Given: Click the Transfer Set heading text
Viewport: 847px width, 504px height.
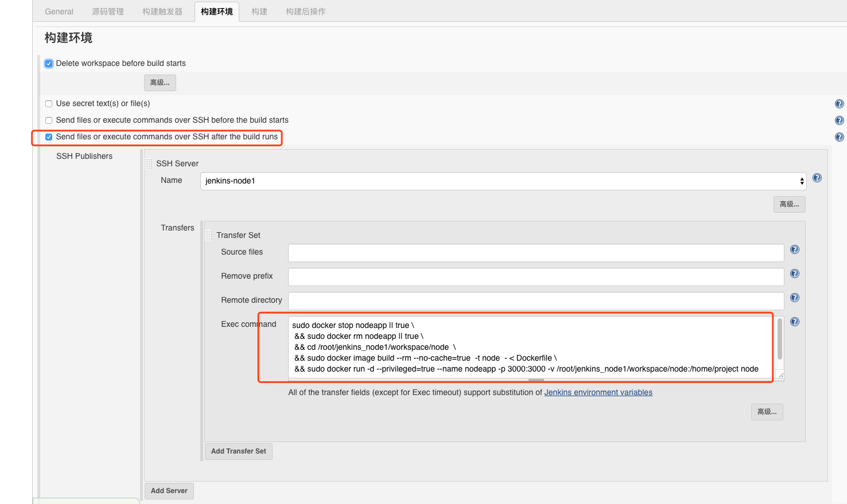Looking at the screenshot, I should (238, 236).
